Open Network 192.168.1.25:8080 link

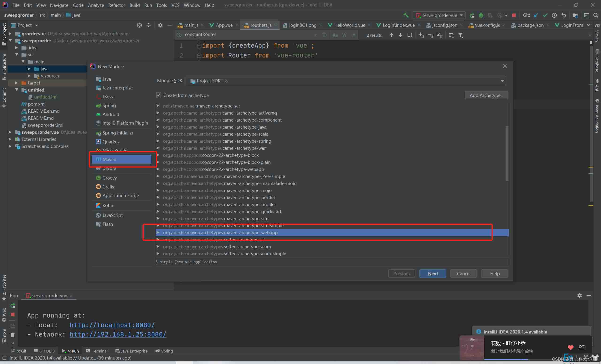coord(118,334)
